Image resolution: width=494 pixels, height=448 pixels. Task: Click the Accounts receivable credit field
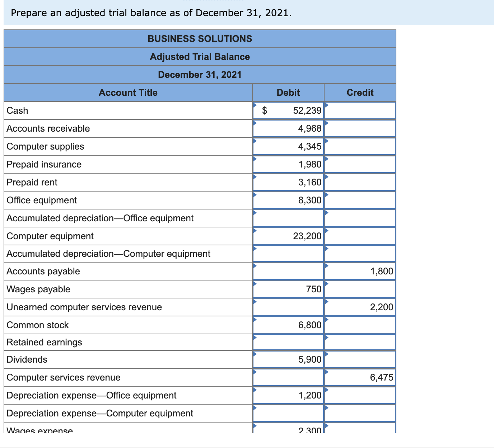(x=360, y=128)
